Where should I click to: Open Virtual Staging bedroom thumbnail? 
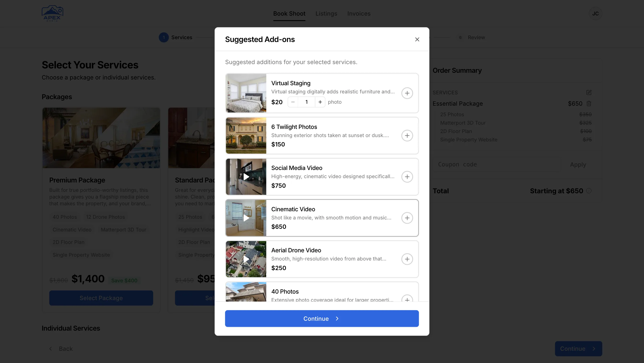point(246,93)
